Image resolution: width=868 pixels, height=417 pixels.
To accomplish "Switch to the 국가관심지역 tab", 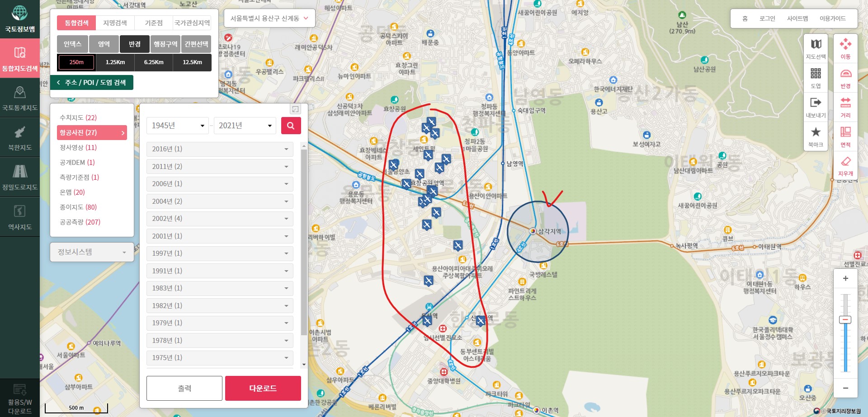I will coord(192,23).
